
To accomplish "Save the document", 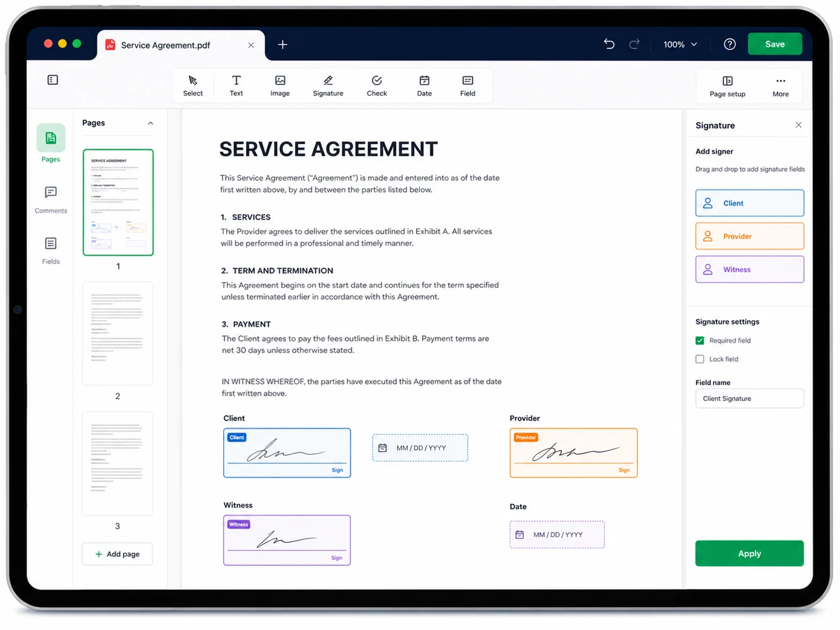I will 775,44.
